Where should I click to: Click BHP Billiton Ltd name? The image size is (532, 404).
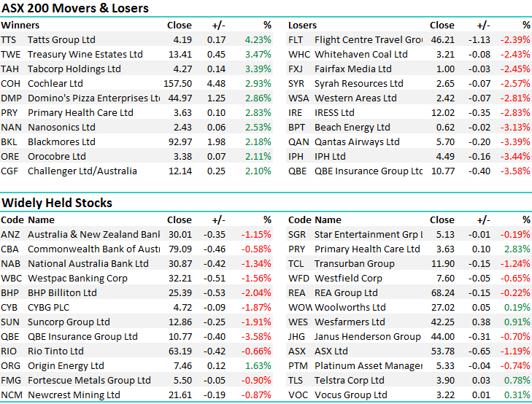(62, 293)
